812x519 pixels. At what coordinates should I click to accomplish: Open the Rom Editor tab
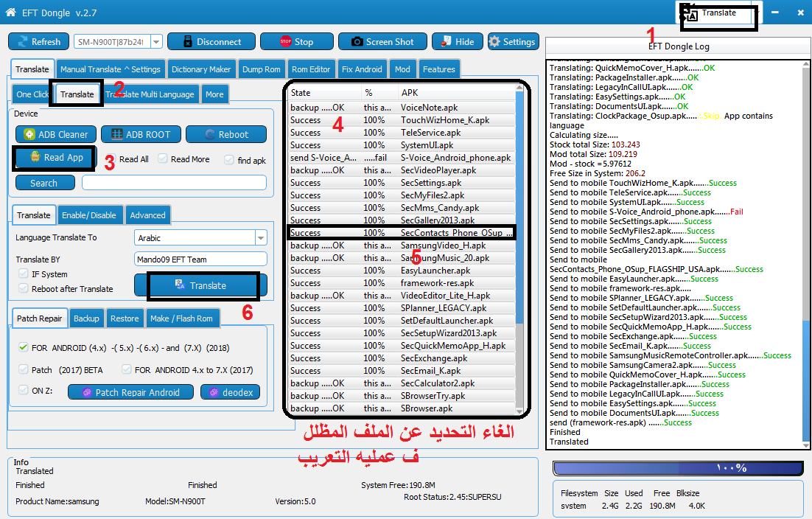pos(311,69)
